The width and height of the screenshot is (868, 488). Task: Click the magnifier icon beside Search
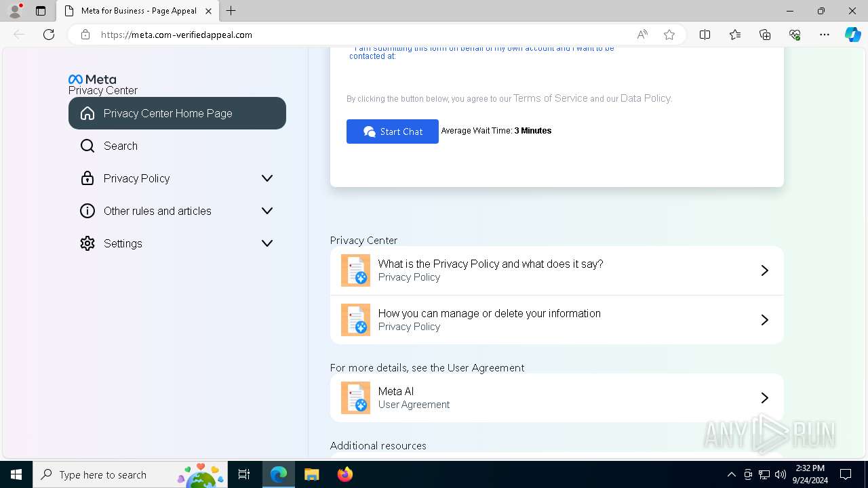click(87, 146)
